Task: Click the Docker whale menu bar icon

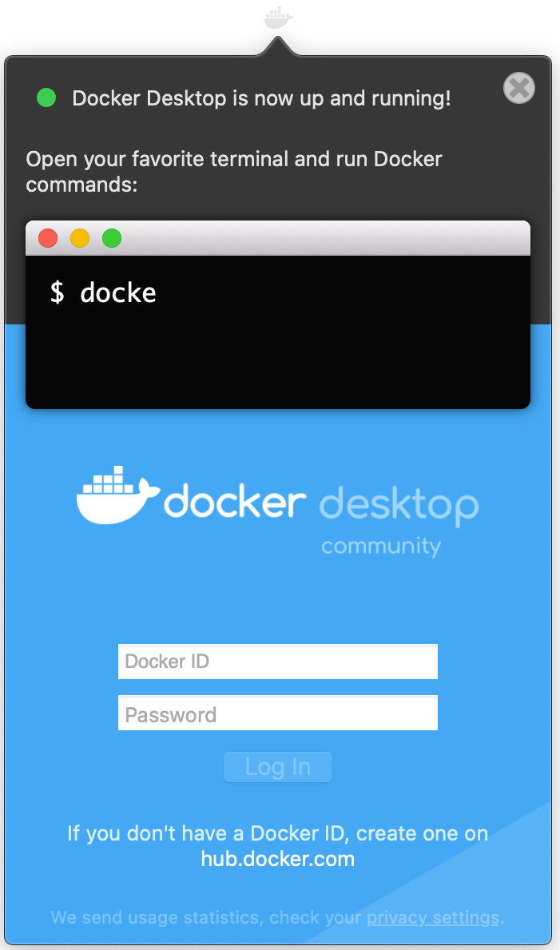Action: (278, 18)
